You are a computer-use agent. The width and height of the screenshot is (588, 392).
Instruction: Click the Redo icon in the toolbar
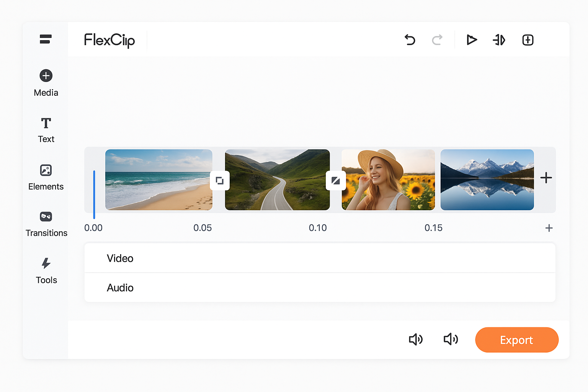pos(437,40)
